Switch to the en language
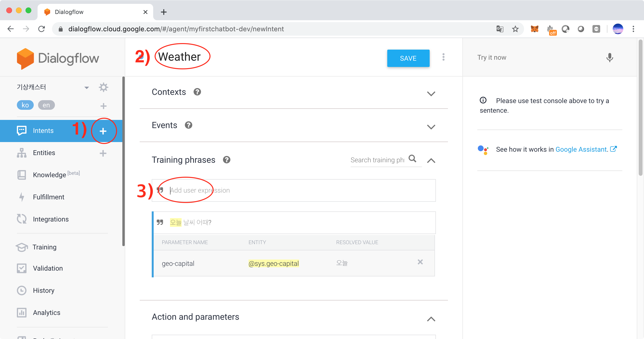Viewport: 644px width, 339px height. (x=46, y=105)
